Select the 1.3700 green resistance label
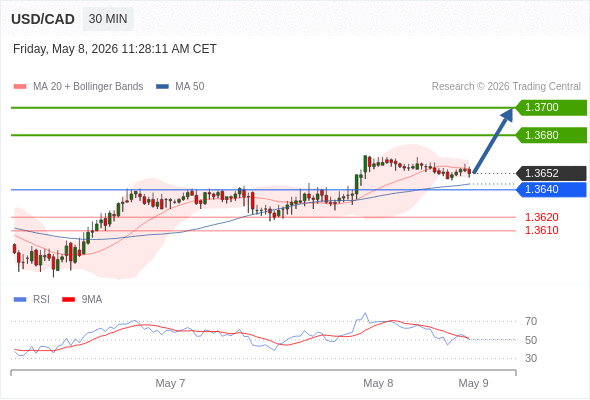Viewport: 590px width, 400px height. pyautogui.click(x=551, y=108)
